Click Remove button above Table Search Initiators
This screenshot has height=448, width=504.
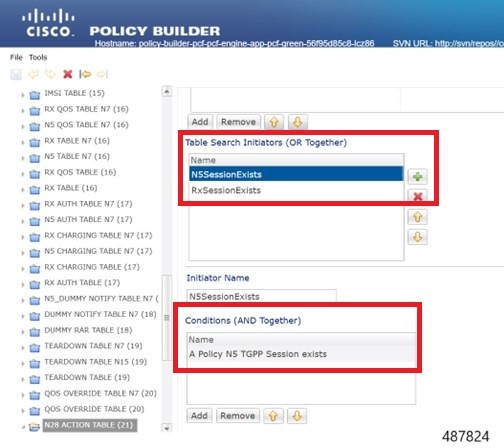point(238,122)
